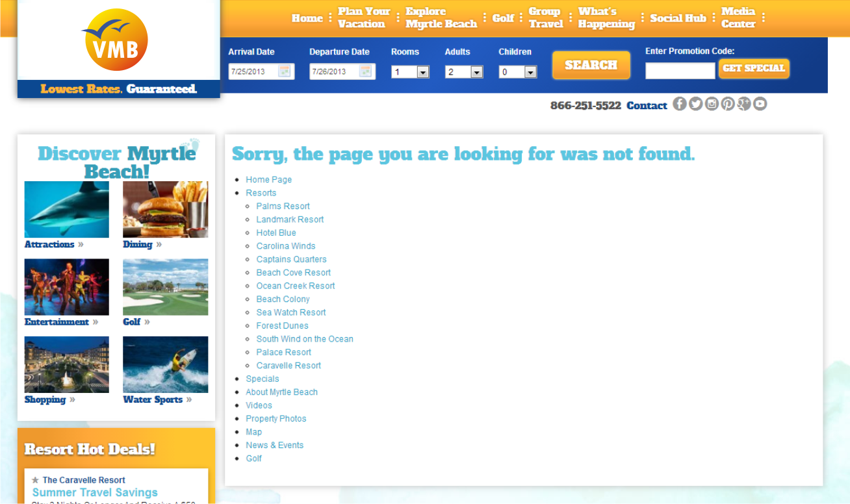
Task: Open the Arrival Date calendar picker
Action: point(285,71)
